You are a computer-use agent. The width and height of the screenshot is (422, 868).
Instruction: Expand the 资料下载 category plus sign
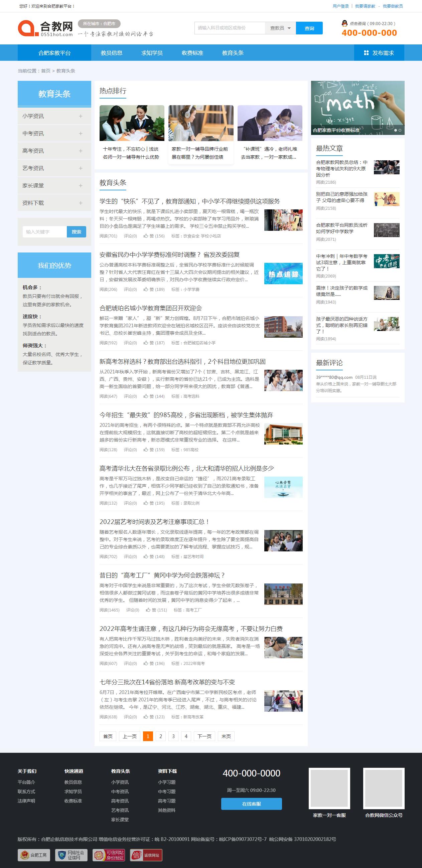click(x=81, y=203)
